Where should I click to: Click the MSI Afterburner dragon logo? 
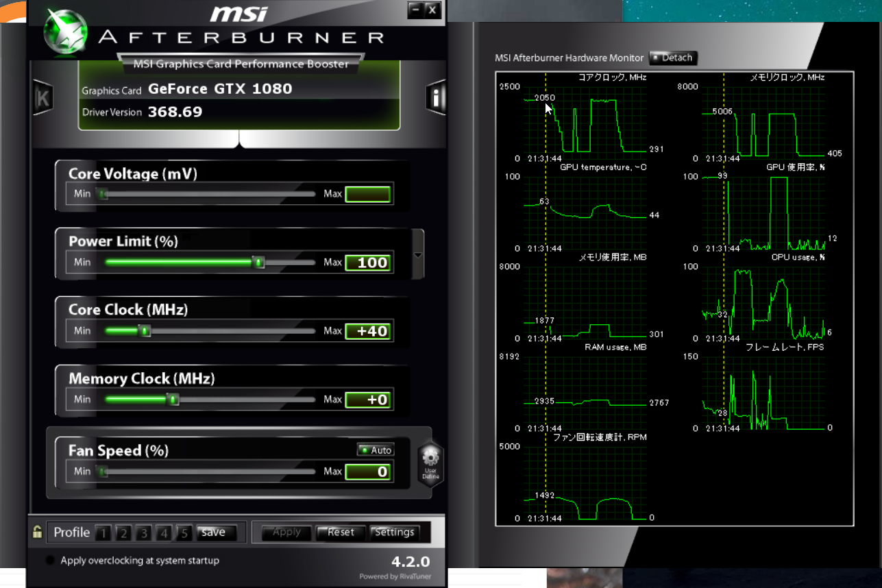coord(66,32)
